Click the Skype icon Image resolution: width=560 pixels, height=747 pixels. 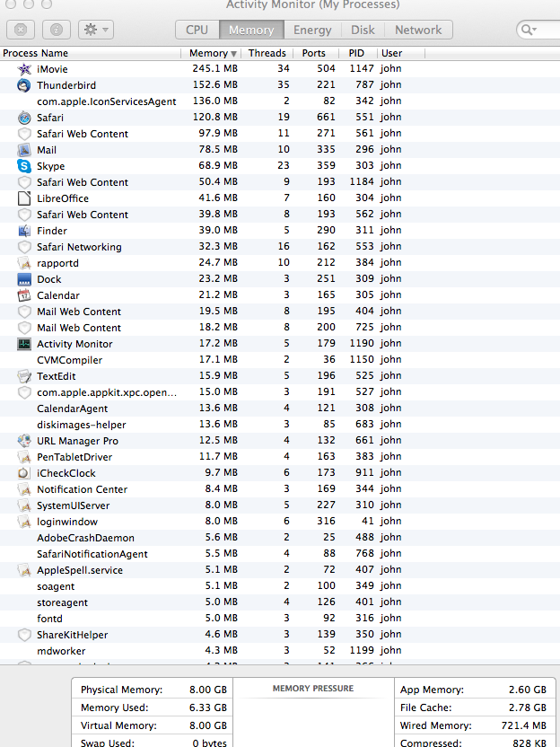[24, 166]
